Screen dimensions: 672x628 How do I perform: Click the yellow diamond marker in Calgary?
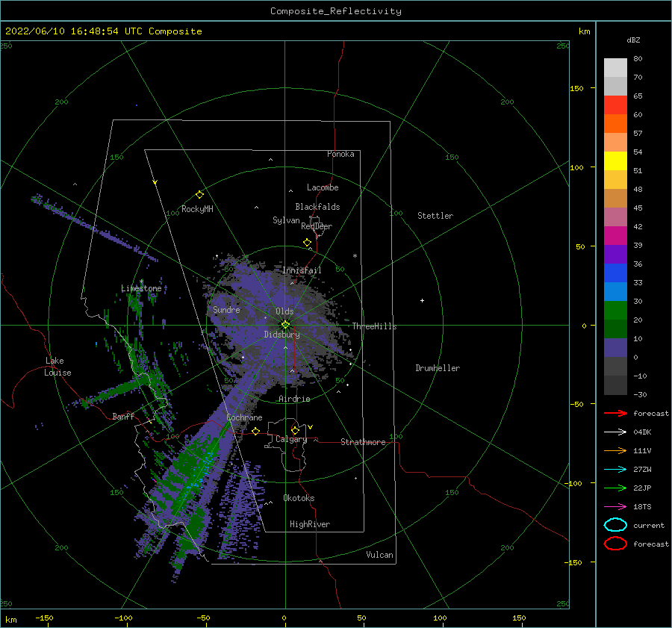[295, 430]
